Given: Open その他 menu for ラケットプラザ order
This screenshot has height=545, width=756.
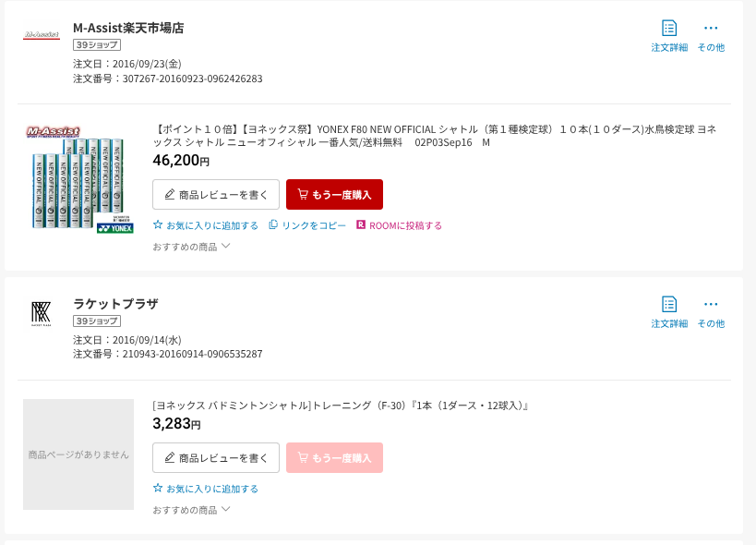Looking at the screenshot, I should pos(711,312).
